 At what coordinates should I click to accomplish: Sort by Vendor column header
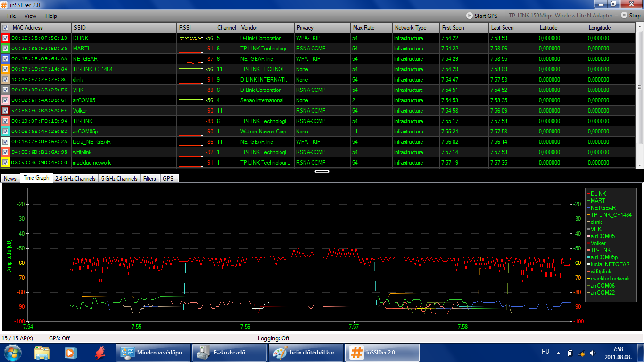tap(266, 28)
